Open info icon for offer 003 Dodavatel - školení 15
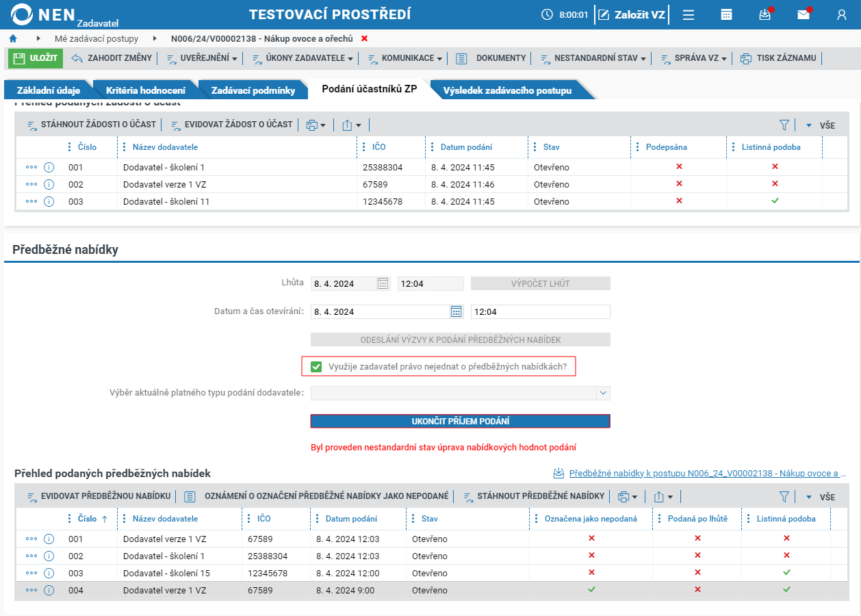The width and height of the screenshot is (861, 616). (49, 573)
